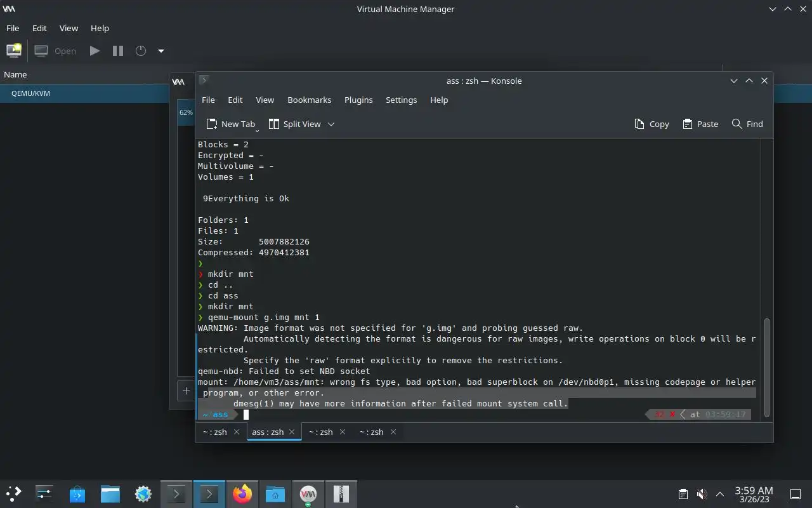Open the Settings menu in Konsole
The image size is (812, 508).
point(401,100)
